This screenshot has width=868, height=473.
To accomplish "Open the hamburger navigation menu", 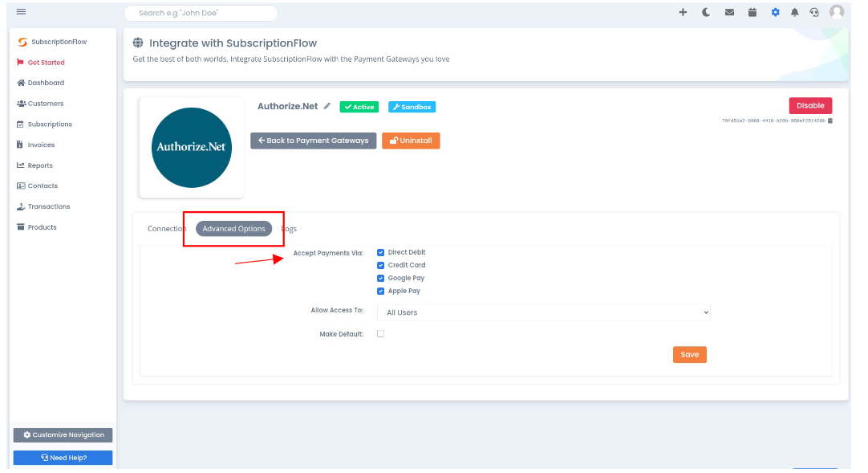I will [21, 11].
